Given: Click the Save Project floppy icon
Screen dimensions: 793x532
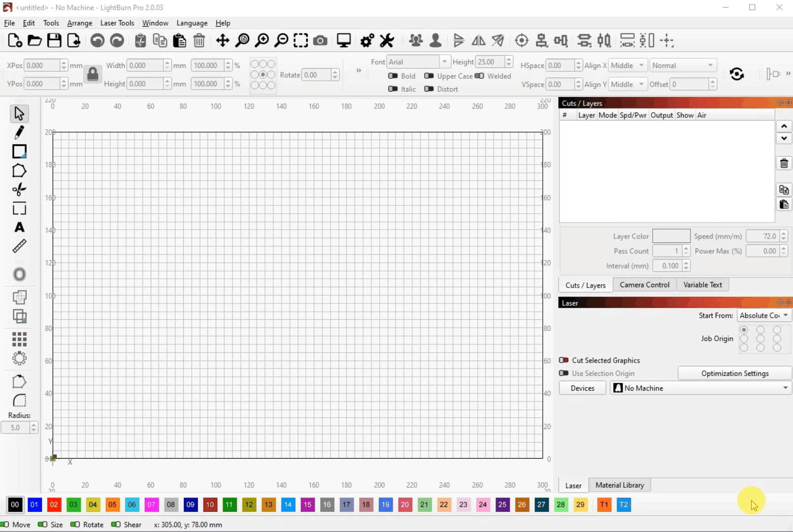Looking at the screenshot, I should [x=54, y=41].
